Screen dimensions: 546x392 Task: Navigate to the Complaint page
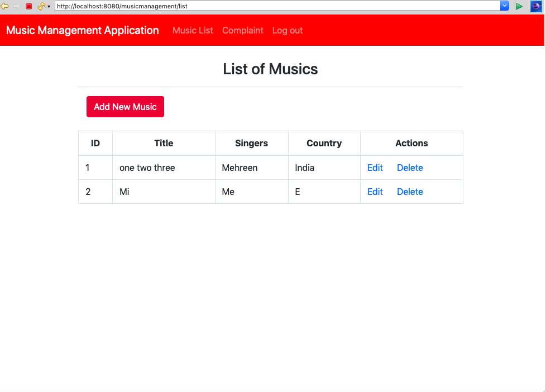click(x=242, y=31)
